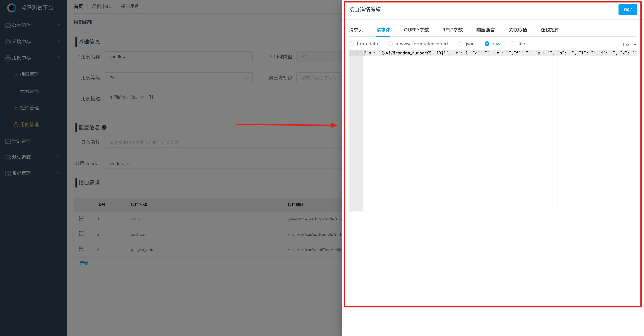The width and height of the screenshot is (644, 336).
Task: Choose the file radio option
Action: pos(513,44)
